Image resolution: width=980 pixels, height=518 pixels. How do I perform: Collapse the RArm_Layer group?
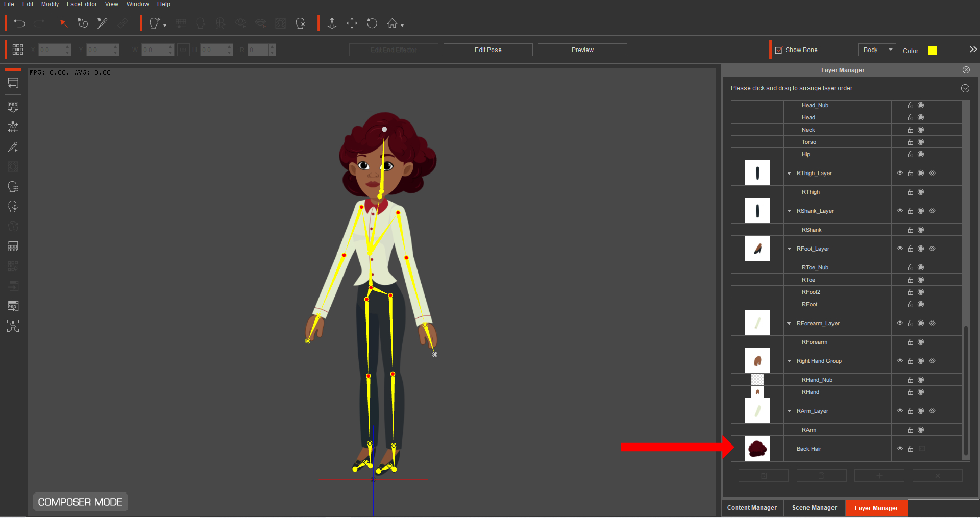789,411
